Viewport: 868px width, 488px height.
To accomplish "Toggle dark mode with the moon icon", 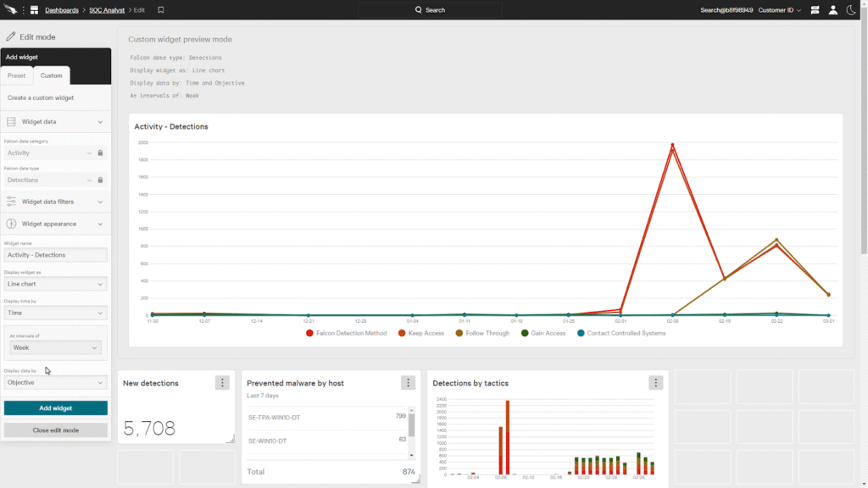I will pyautogui.click(x=852, y=10).
